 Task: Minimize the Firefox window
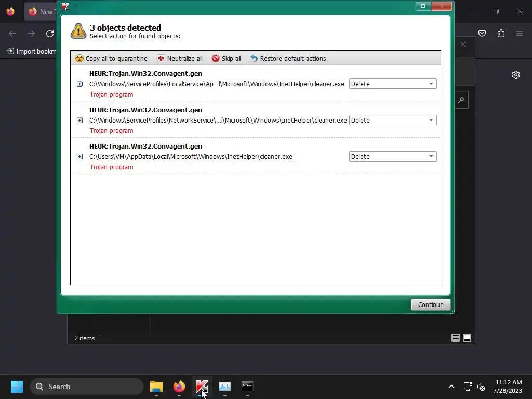[472, 11]
